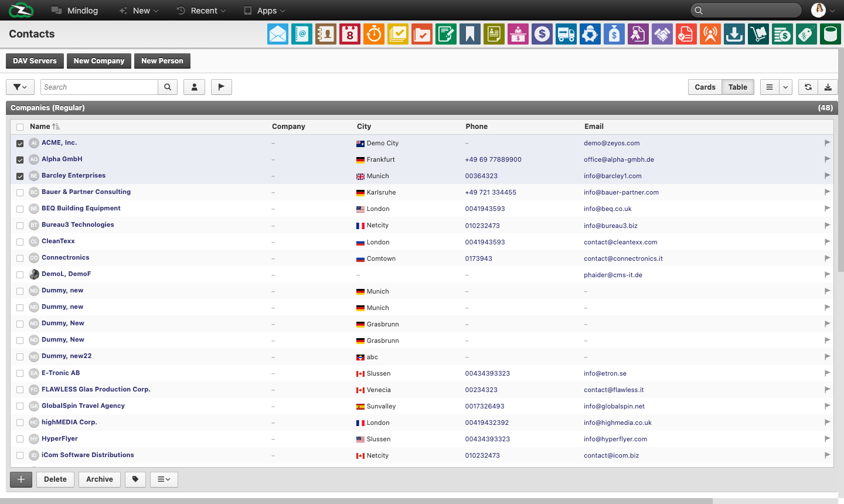Screen dimensions: 844x504
Task: Switch to Table view
Action: pyautogui.click(x=738, y=87)
